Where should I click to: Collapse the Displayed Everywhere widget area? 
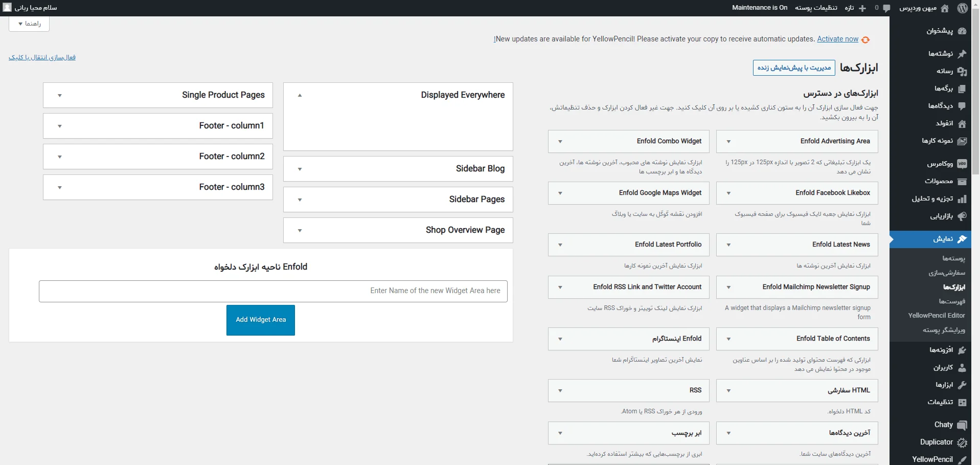click(x=300, y=95)
